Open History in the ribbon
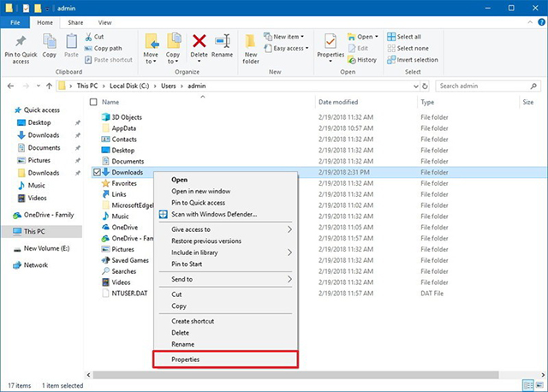The width and height of the screenshot is (548, 392). (362, 60)
